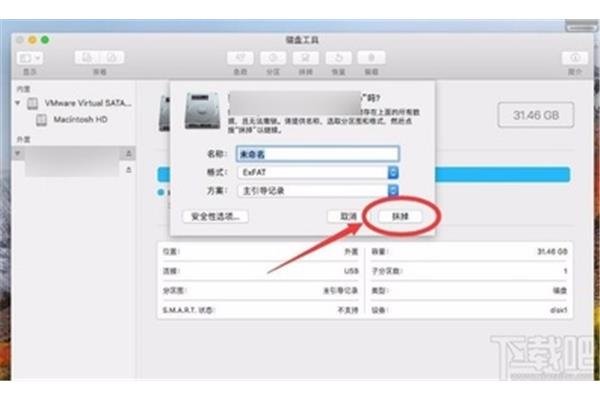Viewport: 600px width, 400px height.
Task: Click the 31.46 GB value in 容量 row
Action: (552, 251)
